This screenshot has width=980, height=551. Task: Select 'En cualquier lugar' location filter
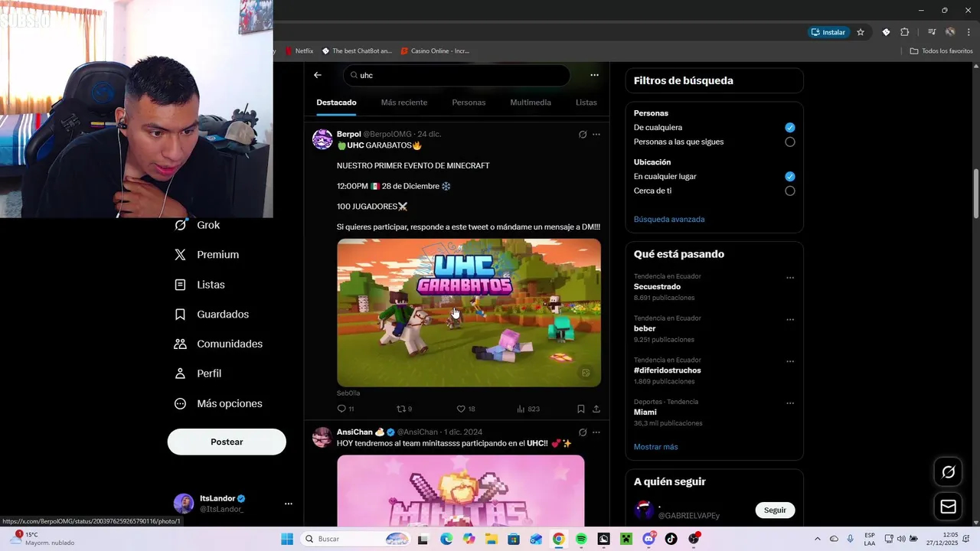(789, 177)
